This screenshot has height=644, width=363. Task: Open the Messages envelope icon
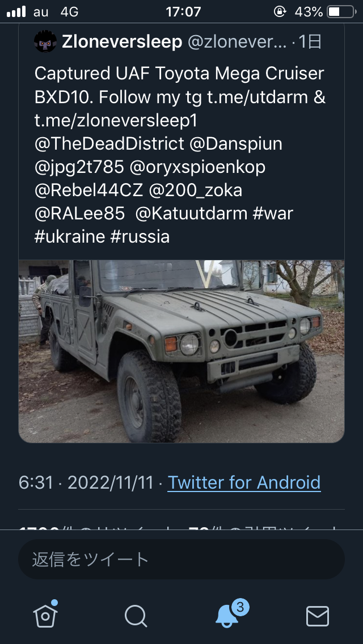[x=317, y=615]
